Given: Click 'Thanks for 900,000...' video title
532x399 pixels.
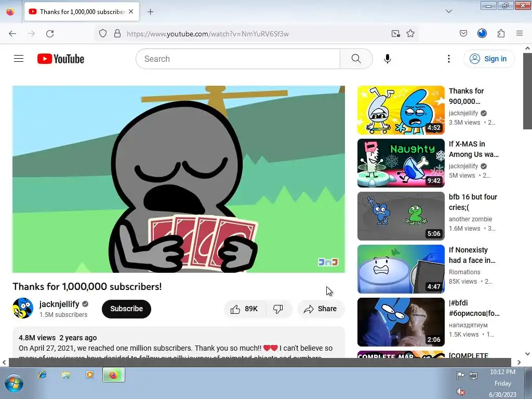Looking at the screenshot, I should click(466, 96).
